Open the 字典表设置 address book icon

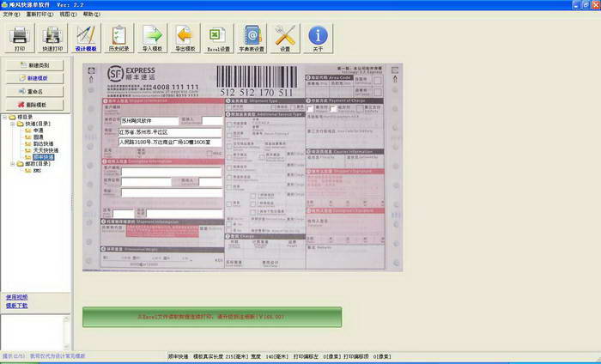tap(252, 38)
